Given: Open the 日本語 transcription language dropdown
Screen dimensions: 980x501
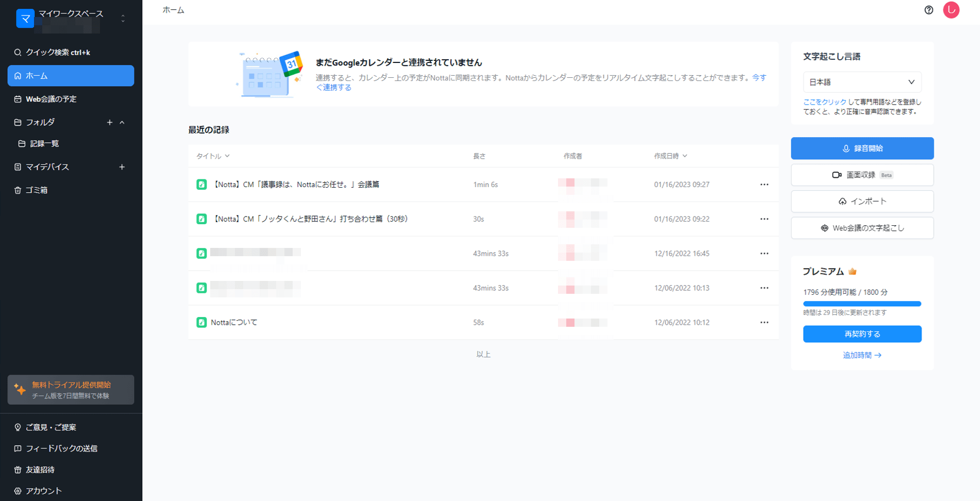Looking at the screenshot, I should tap(862, 82).
